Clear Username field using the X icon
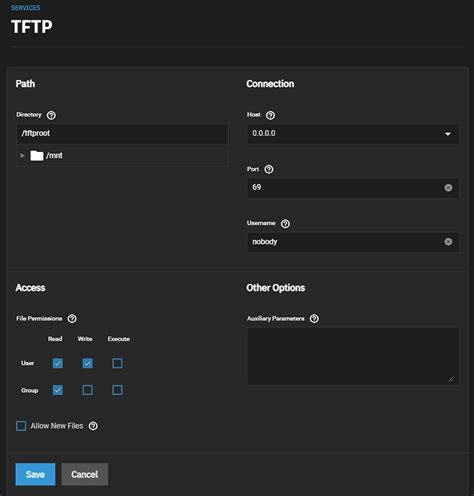 click(x=448, y=242)
